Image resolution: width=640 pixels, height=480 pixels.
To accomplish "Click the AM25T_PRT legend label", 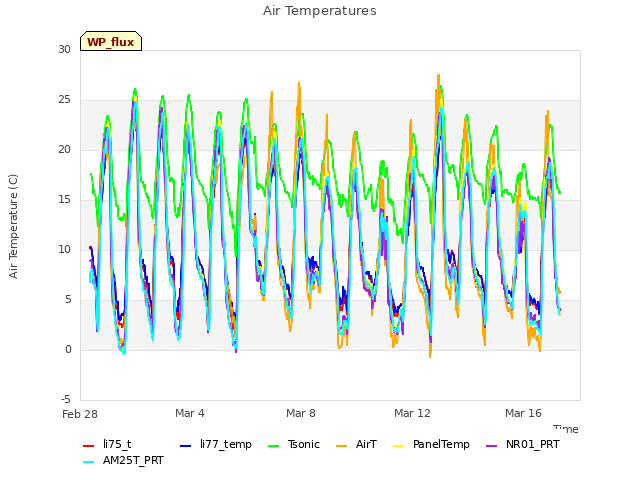I will click(133, 460).
